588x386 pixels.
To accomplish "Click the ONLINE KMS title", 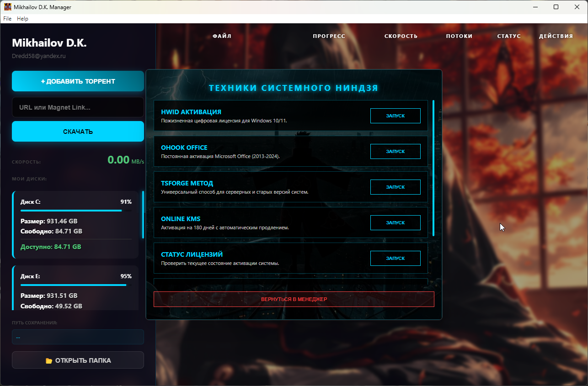I will tap(181, 219).
